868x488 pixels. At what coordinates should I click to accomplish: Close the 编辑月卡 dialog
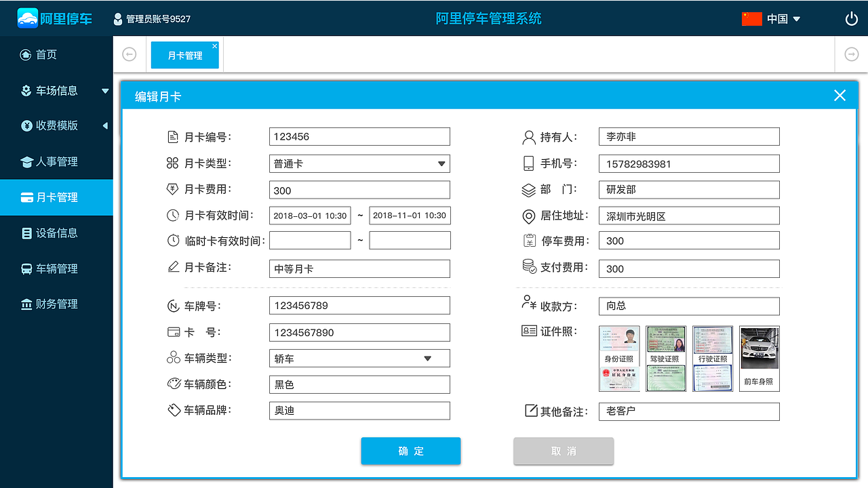(840, 96)
